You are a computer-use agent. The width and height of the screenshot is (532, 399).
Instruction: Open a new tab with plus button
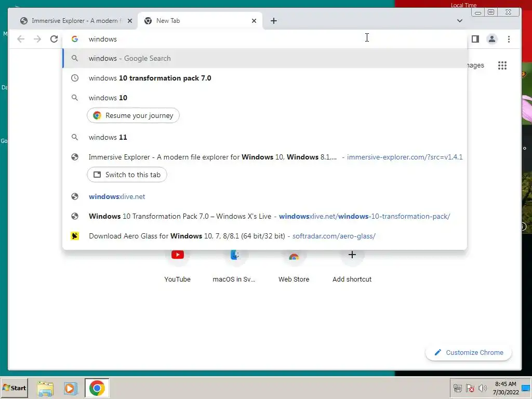273,21
